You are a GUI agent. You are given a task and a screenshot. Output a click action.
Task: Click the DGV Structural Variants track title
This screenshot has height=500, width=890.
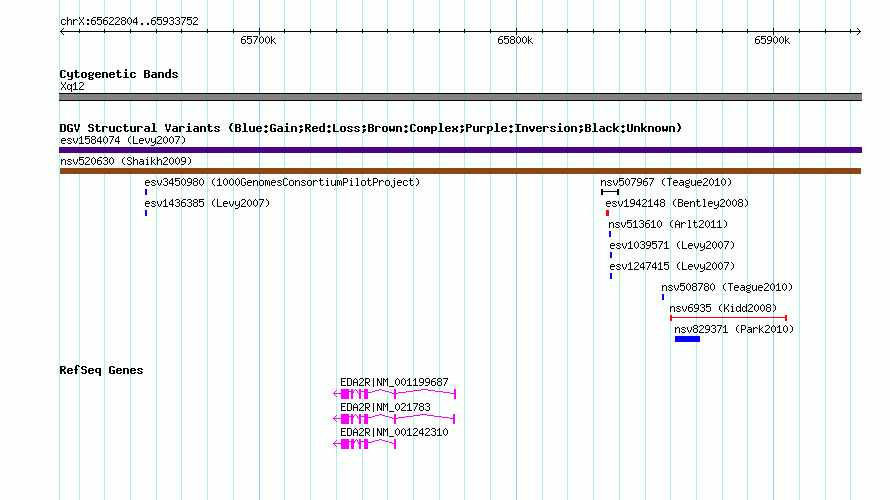pos(371,128)
